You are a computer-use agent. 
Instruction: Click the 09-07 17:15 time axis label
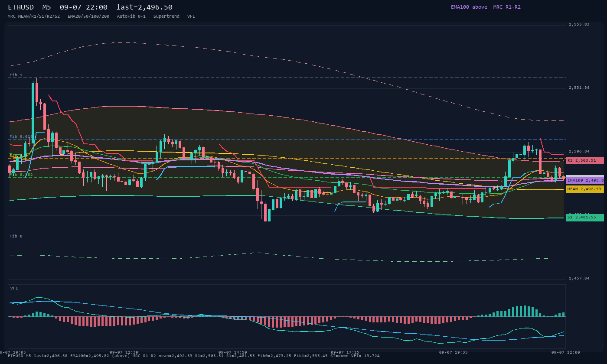(345, 352)
